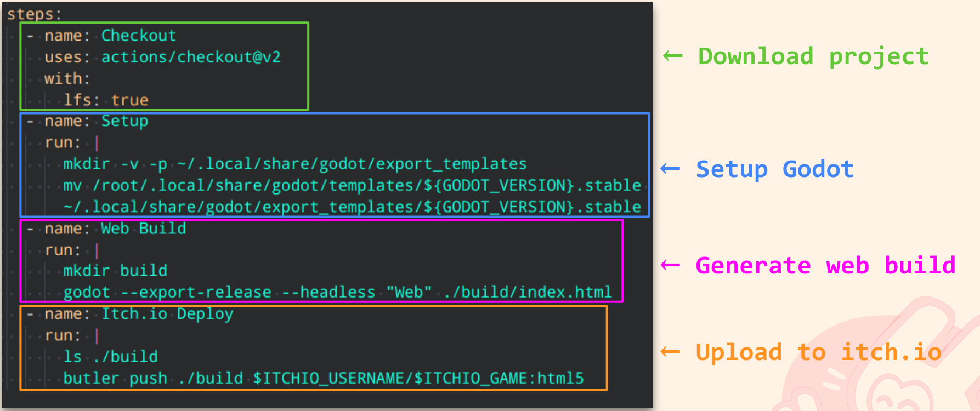Click the '~/.local/share/godot/export_templates' destination line
This screenshot has width=980, height=411.
352,207
